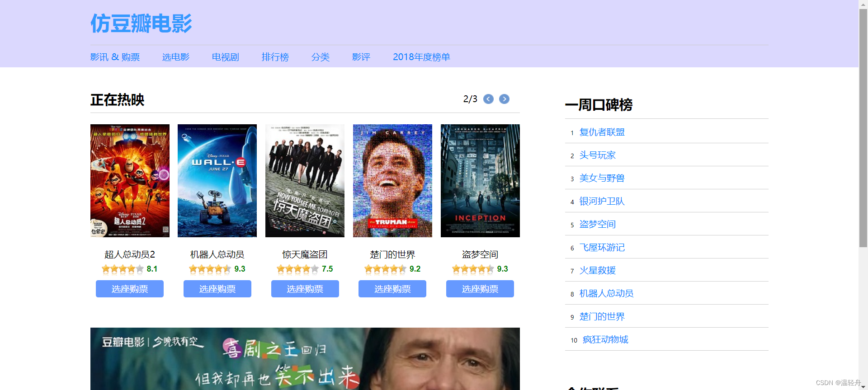The width and height of the screenshot is (868, 390).
Task: Open the 排行榜 navigation link
Action: [275, 57]
